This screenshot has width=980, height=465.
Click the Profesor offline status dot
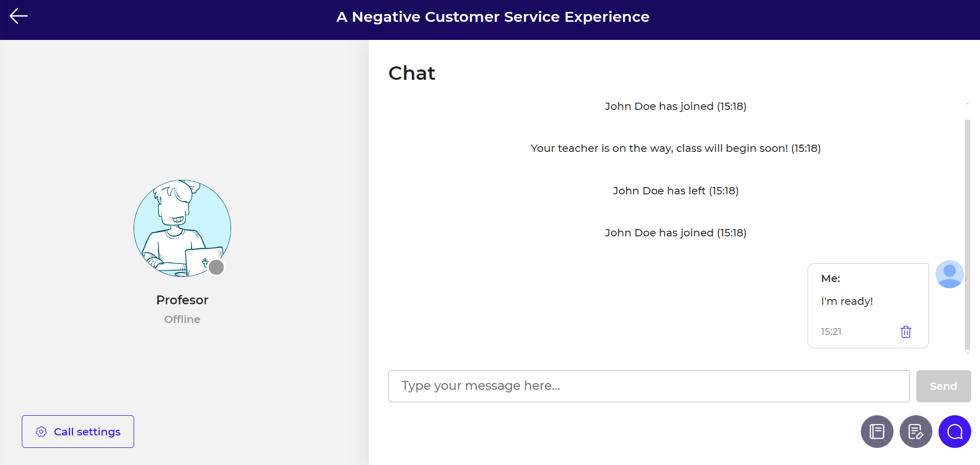[x=216, y=267]
